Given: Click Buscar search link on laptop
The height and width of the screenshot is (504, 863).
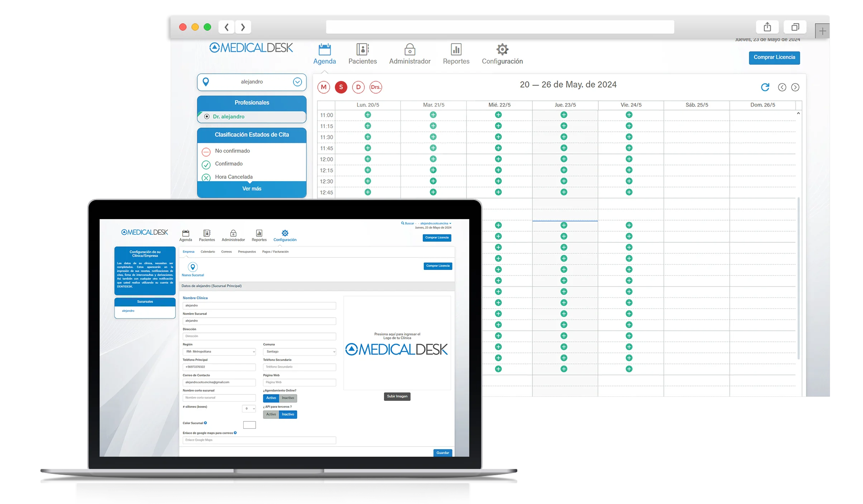Looking at the screenshot, I should (408, 223).
